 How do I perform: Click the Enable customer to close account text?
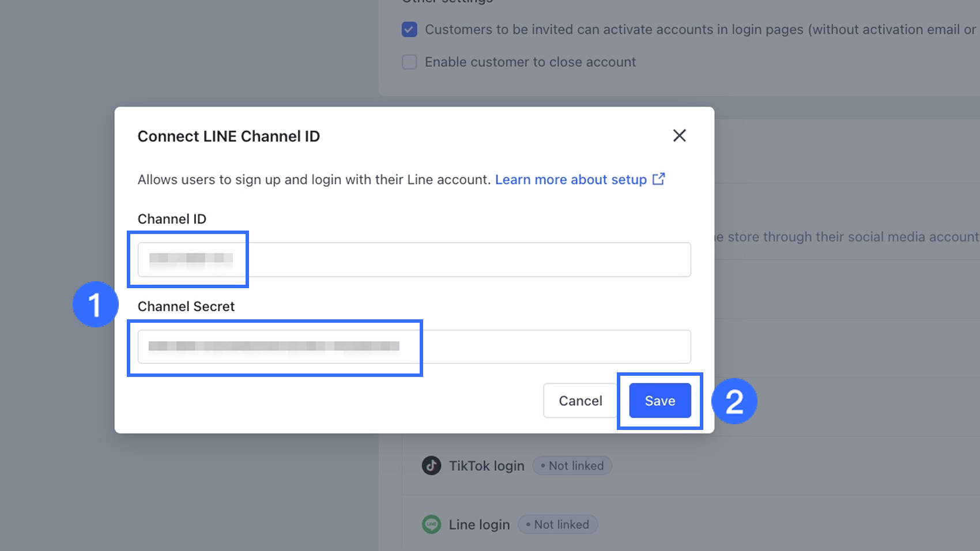(530, 62)
